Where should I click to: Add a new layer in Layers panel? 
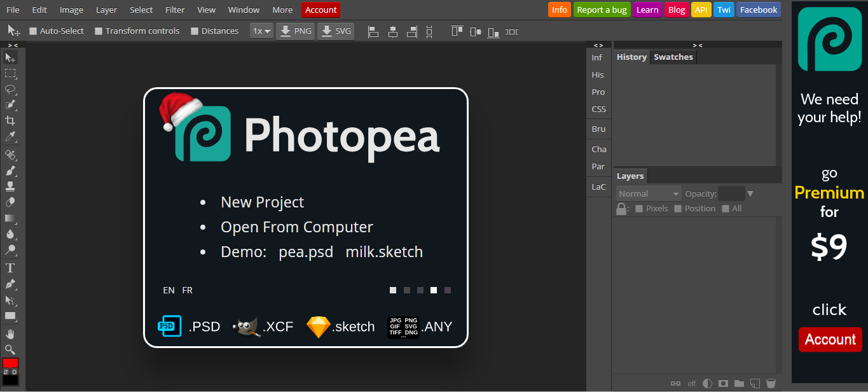[x=755, y=384]
